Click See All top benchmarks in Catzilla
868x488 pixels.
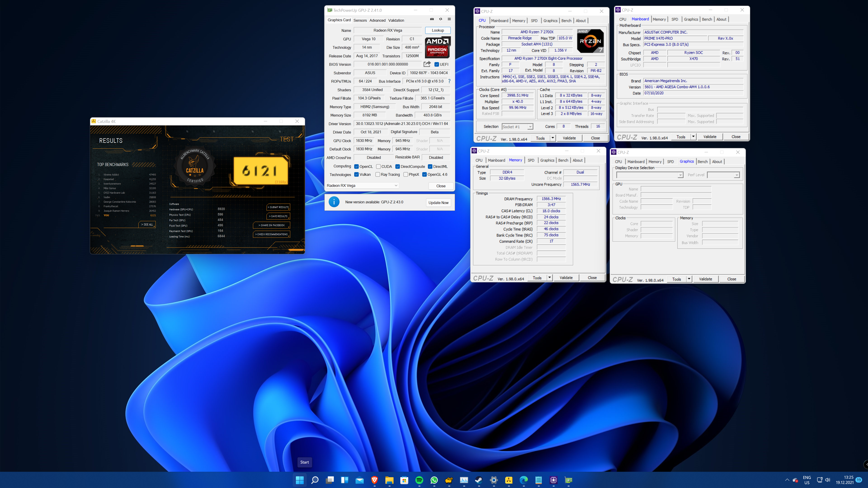(x=147, y=224)
